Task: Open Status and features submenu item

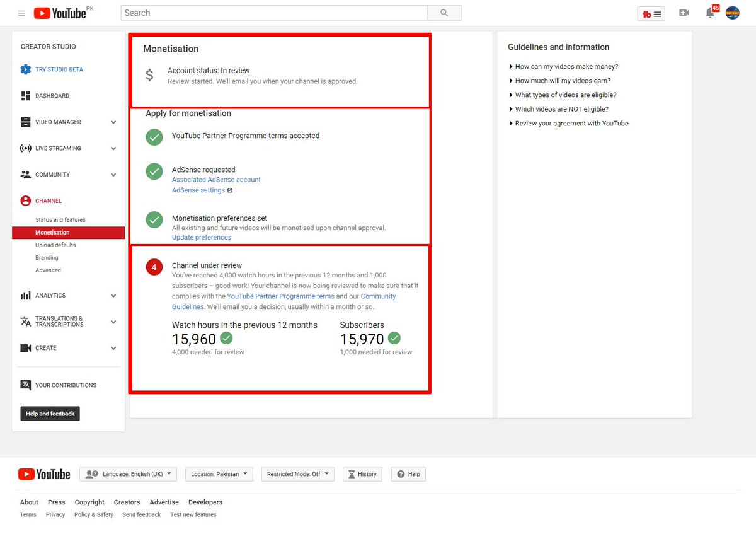Action: [60, 220]
